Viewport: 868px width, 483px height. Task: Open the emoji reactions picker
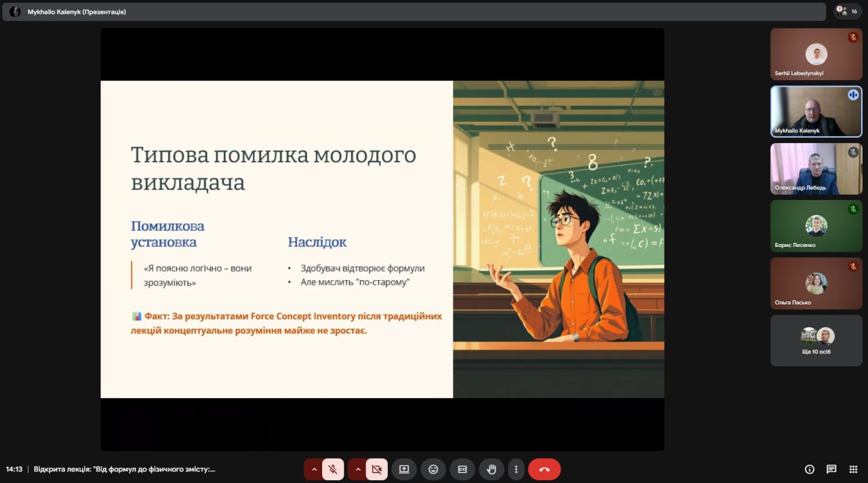click(x=433, y=469)
